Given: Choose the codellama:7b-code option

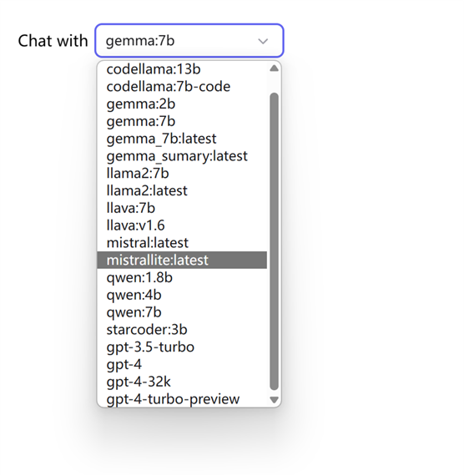Looking at the screenshot, I should point(182,87).
